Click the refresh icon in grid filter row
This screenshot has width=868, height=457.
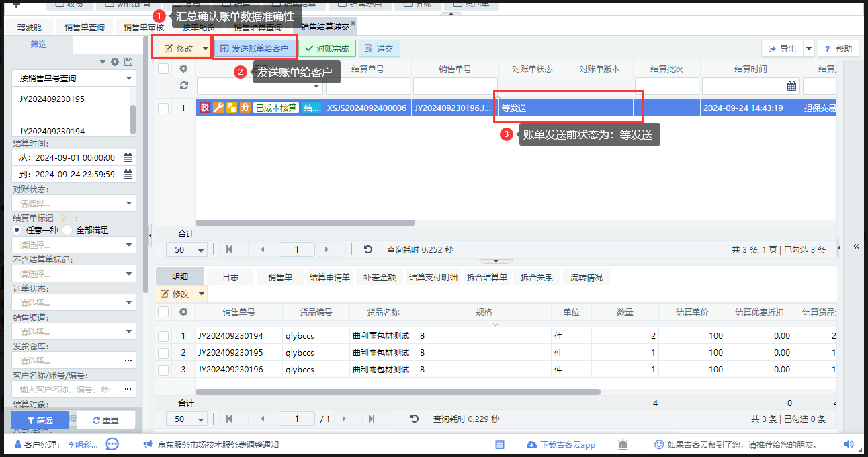pyautogui.click(x=183, y=86)
